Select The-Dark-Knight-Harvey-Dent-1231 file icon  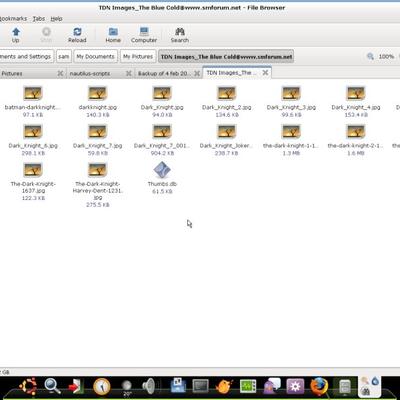pyautogui.click(x=97, y=170)
